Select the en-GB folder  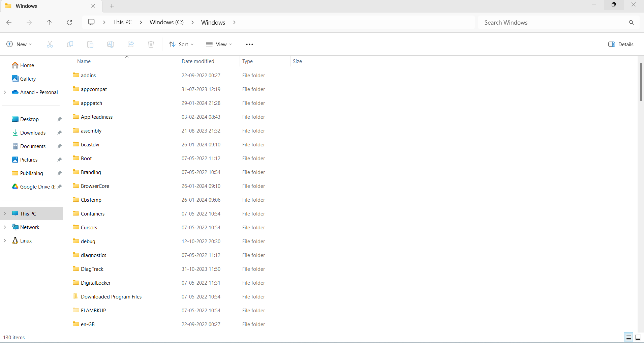pyautogui.click(x=88, y=324)
